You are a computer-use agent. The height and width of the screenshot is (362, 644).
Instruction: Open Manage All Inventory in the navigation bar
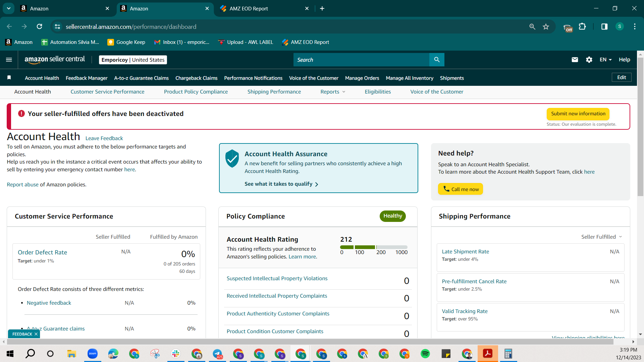[x=410, y=78]
